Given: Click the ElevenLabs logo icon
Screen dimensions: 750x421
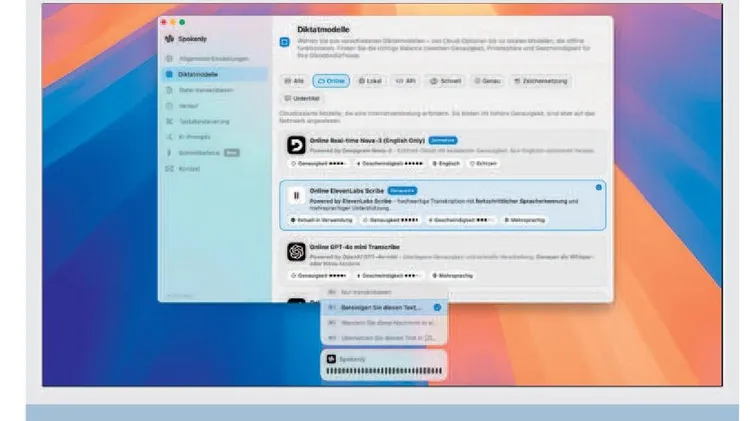Looking at the screenshot, I should [x=296, y=195].
